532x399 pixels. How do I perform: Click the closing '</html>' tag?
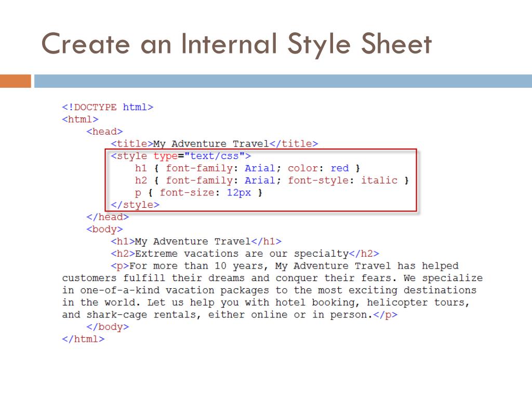(83, 339)
